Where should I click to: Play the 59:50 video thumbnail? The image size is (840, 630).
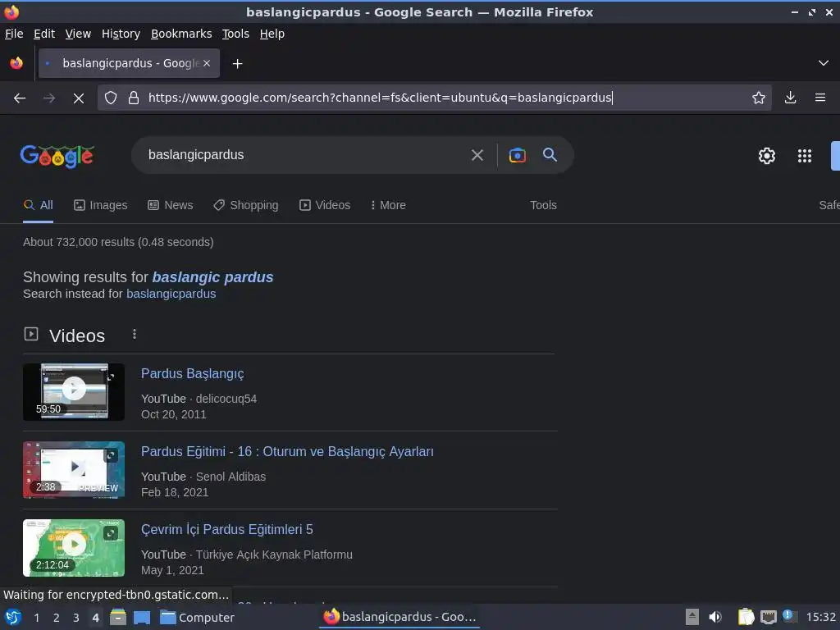coord(74,391)
